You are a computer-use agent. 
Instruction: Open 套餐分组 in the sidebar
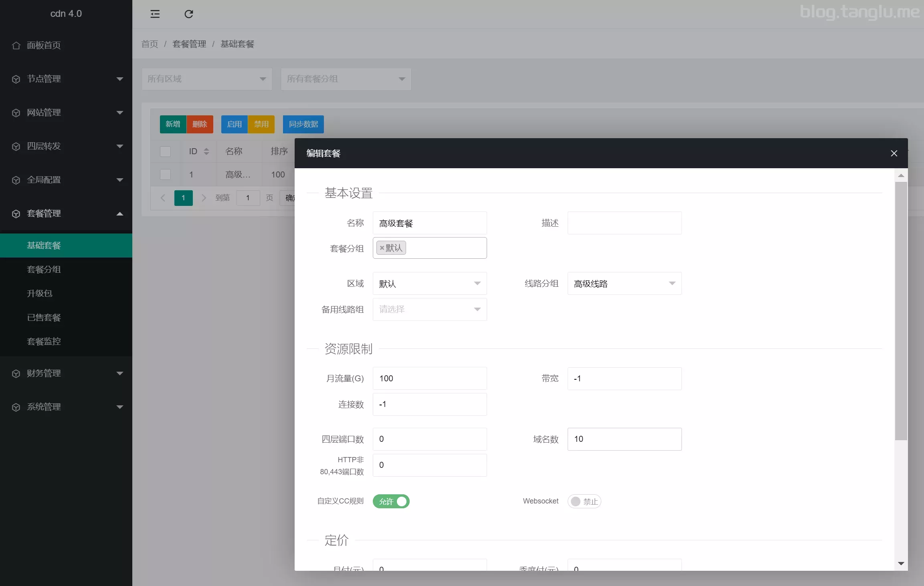click(44, 270)
